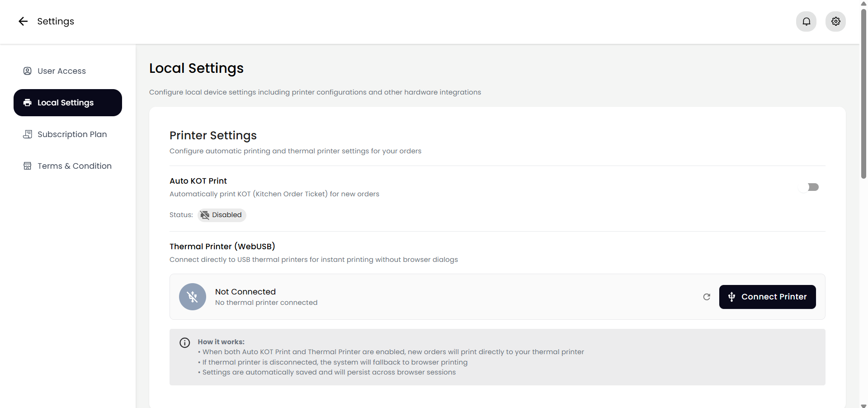
Task: Click the gear icon in top bar
Action: [x=835, y=21]
